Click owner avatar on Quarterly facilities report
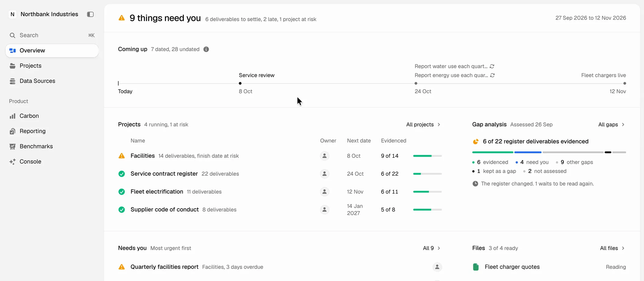The height and width of the screenshot is (281, 644). 437,267
